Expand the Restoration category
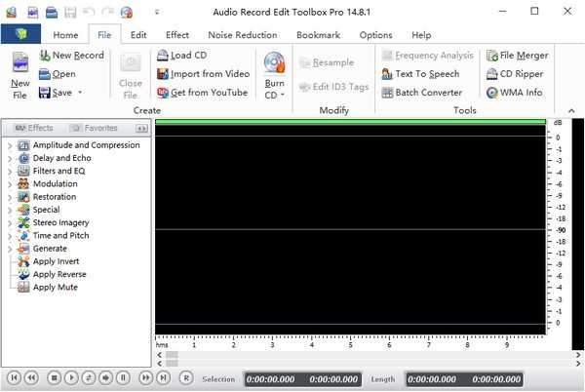 click(x=10, y=197)
